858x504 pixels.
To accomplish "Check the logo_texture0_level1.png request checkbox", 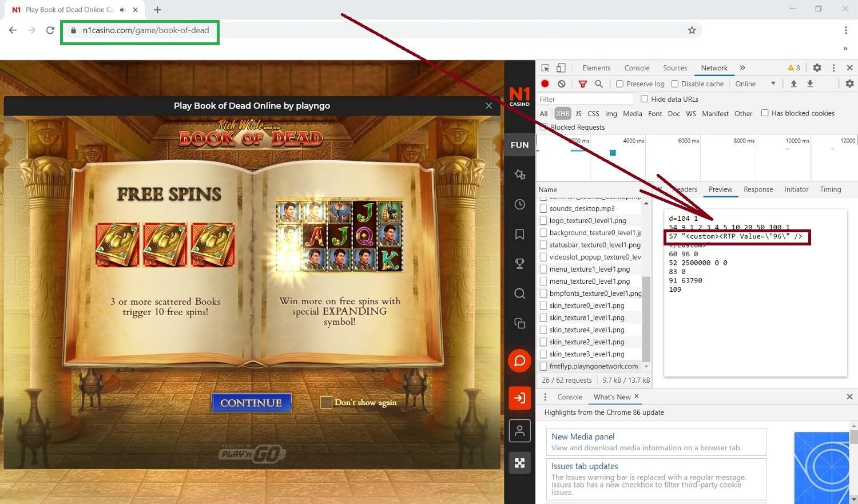I will click(543, 221).
